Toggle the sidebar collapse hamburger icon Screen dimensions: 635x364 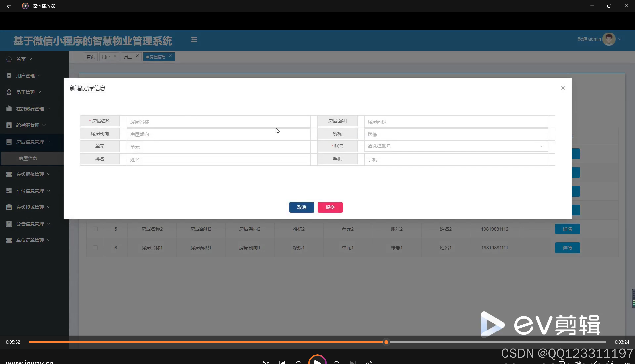(194, 39)
